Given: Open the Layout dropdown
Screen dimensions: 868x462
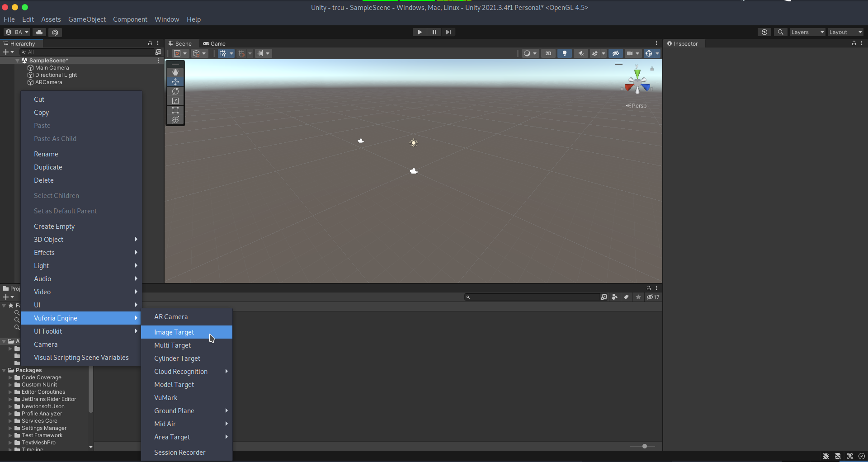Looking at the screenshot, I should coord(845,32).
